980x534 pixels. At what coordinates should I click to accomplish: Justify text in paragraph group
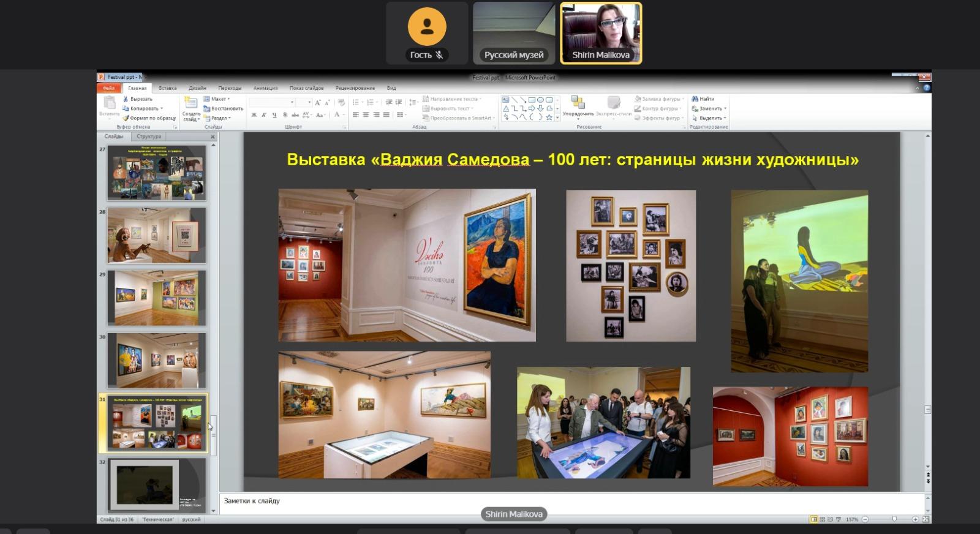click(x=386, y=115)
